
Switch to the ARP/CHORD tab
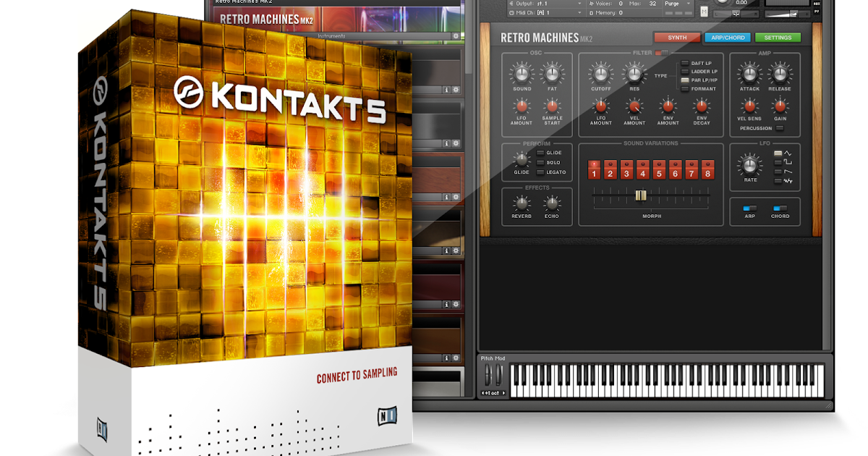point(728,38)
